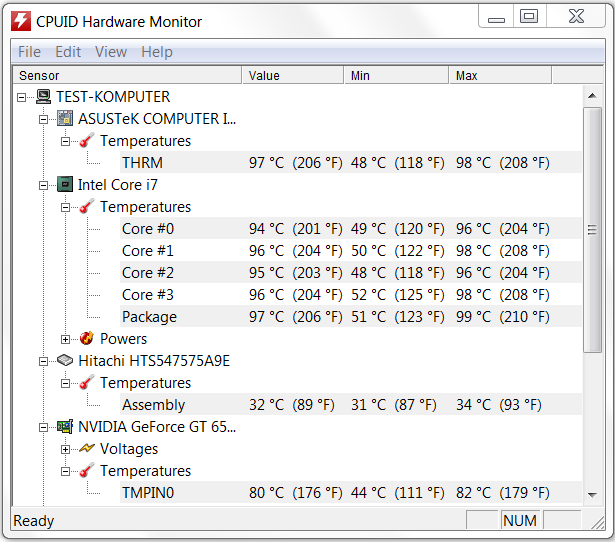Select the Core #1 row
Viewport: 615px width, 542px height.
pos(350,250)
